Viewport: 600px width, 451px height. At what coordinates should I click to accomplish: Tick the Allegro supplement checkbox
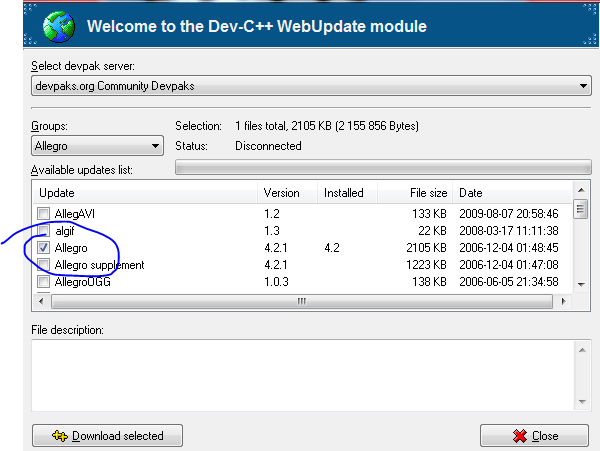point(44,265)
